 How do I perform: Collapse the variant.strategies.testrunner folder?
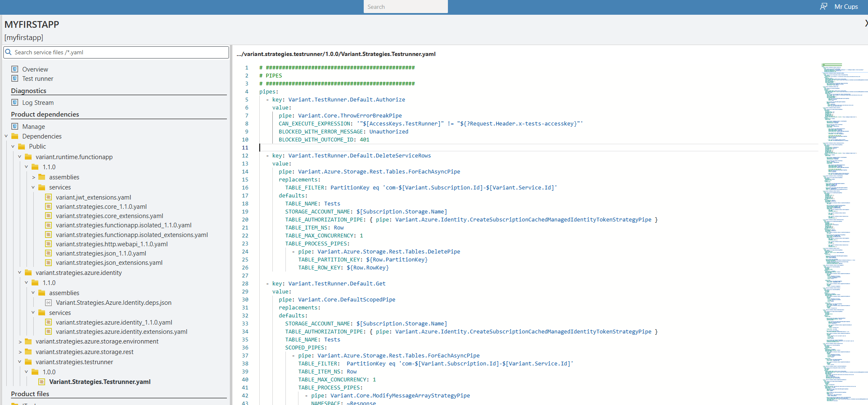pos(20,362)
